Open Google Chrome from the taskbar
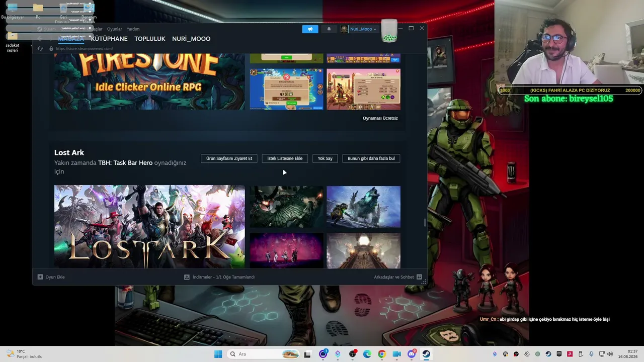 pyautogui.click(x=382, y=354)
